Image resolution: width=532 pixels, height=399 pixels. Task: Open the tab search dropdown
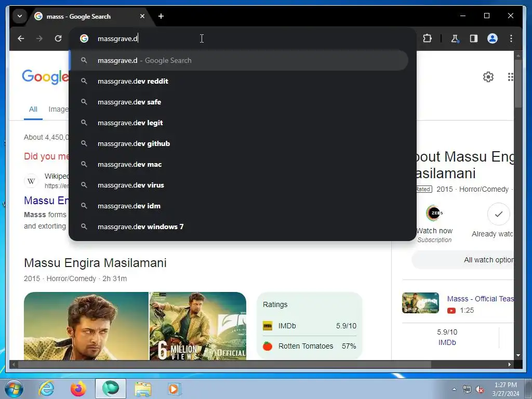click(20, 16)
